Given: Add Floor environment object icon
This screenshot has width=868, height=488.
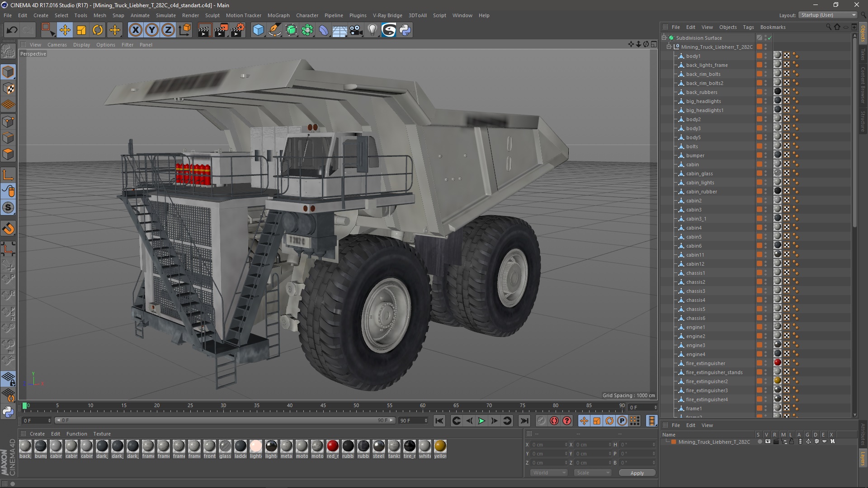Looking at the screenshot, I should coord(340,30).
